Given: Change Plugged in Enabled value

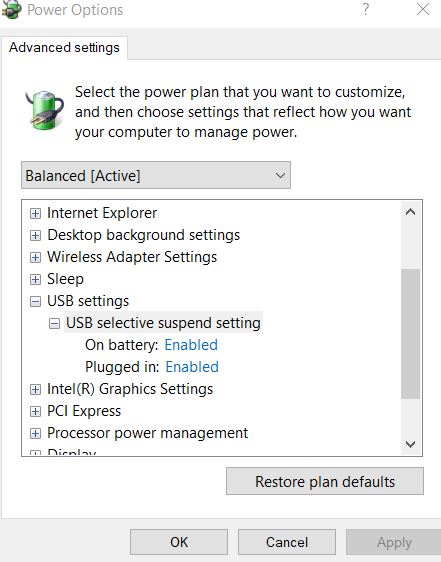Looking at the screenshot, I should pos(192,367).
